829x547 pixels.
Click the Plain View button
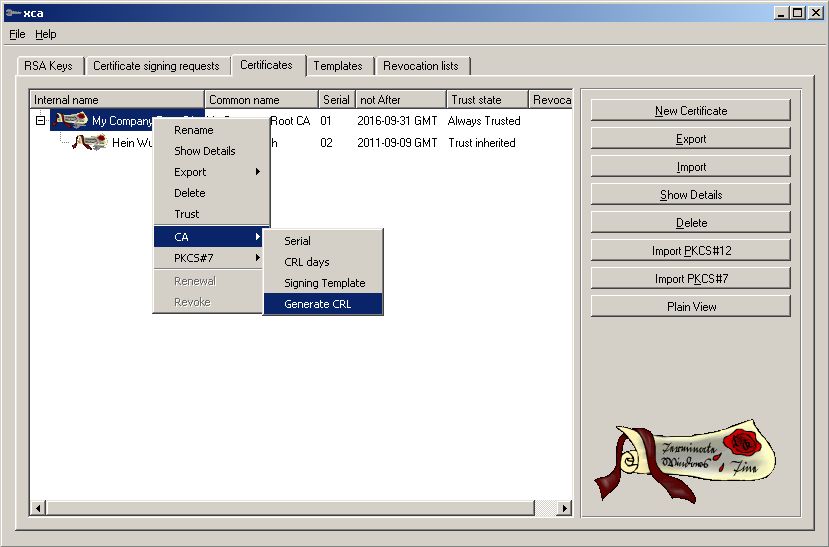[690, 306]
